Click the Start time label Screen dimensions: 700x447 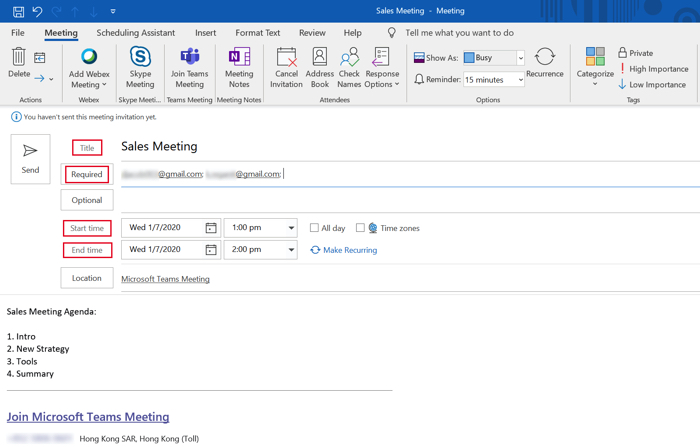pyautogui.click(x=87, y=228)
